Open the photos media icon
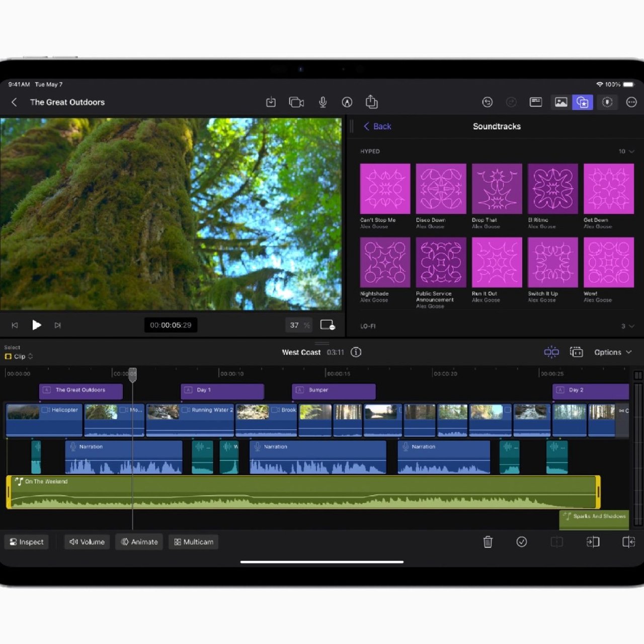The image size is (644, 644). click(x=561, y=102)
